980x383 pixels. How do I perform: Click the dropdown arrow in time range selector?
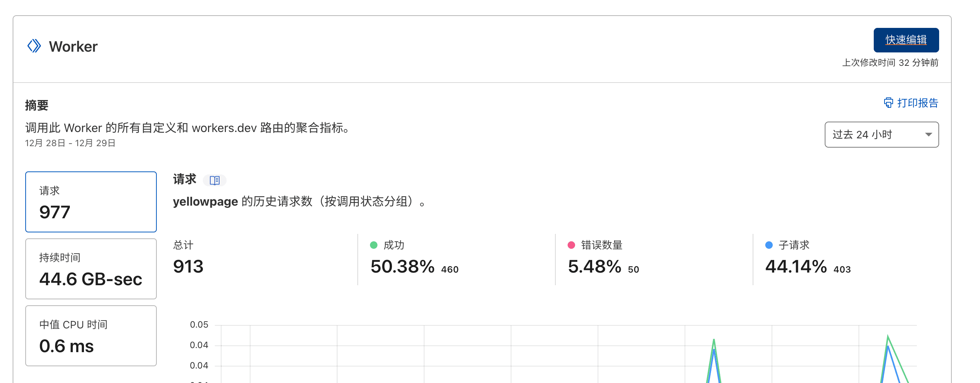click(x=928, y=134)
